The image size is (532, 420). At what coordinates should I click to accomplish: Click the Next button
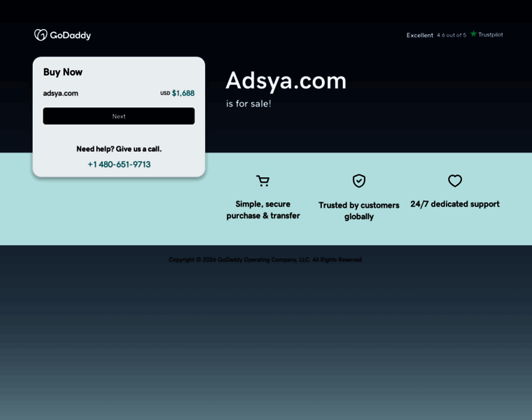[119, 116]
